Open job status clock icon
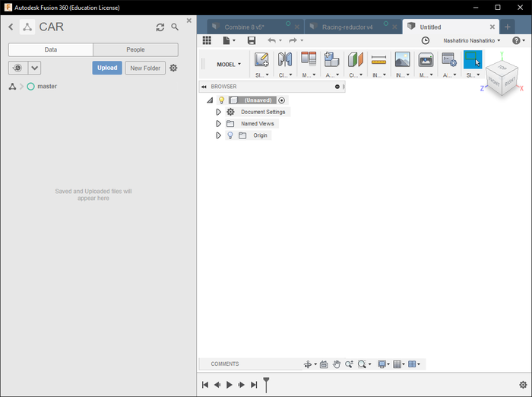The width and height of the screenshot is (532, 397). (425, 40)
